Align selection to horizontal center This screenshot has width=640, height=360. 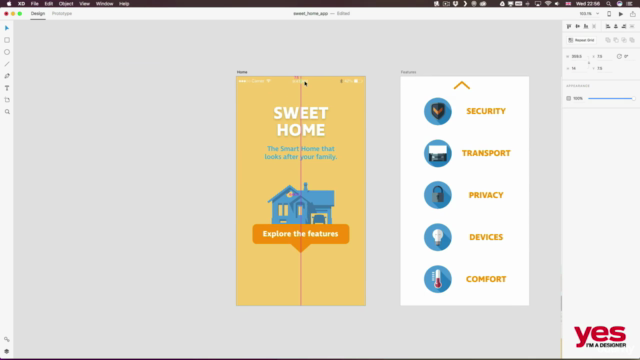pos(616,27)
